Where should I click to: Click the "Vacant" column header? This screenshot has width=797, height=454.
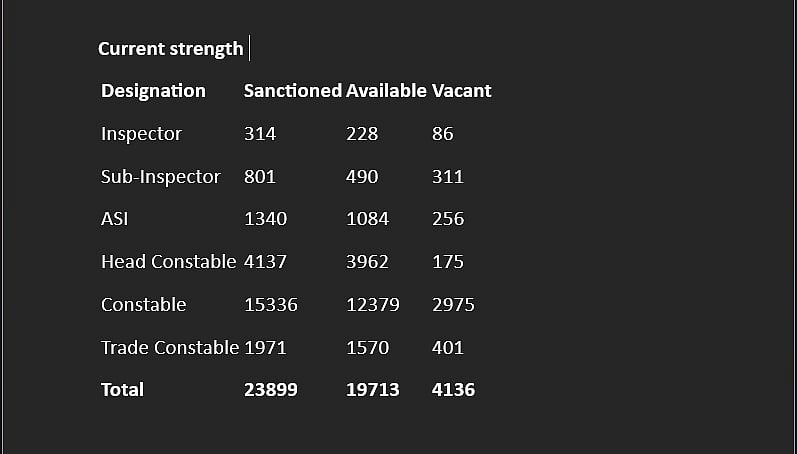click(x=461, y=91)
